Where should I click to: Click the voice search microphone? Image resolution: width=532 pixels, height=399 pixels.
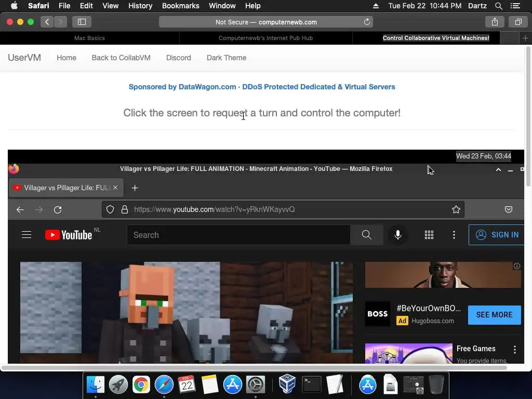(x=397, y=235)
